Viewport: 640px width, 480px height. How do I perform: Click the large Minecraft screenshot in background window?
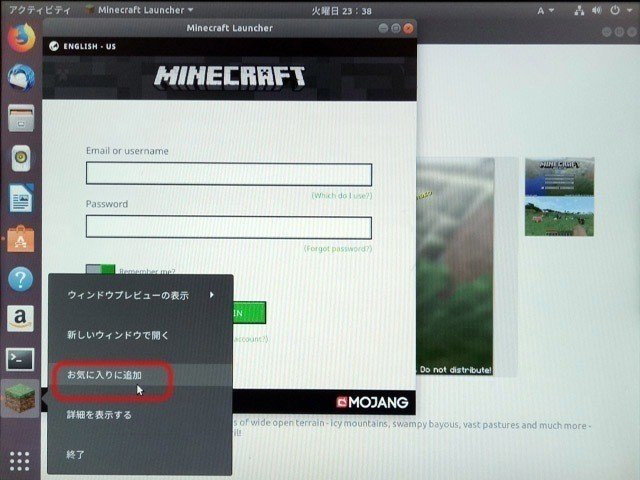coord(455,266)
